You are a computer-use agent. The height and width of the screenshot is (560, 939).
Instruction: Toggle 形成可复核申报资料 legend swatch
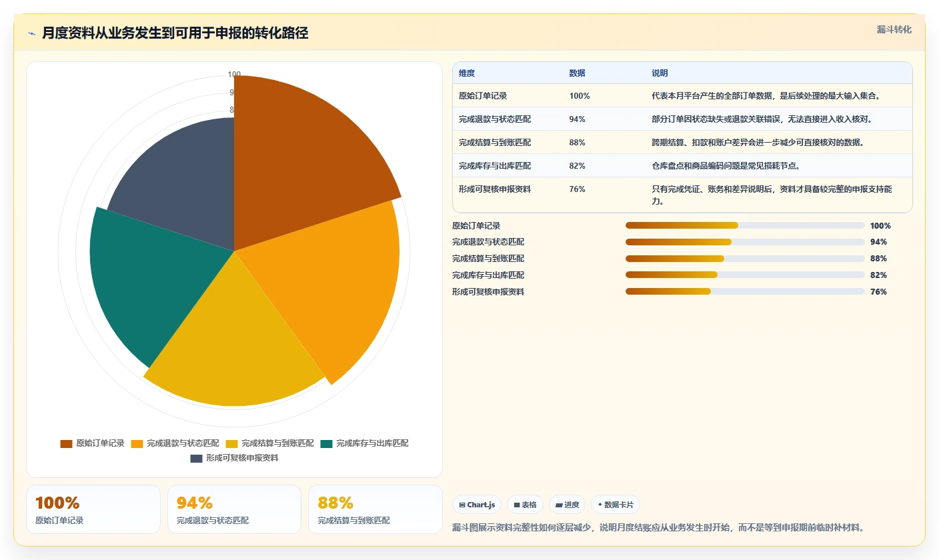click(x=196, y=458)
